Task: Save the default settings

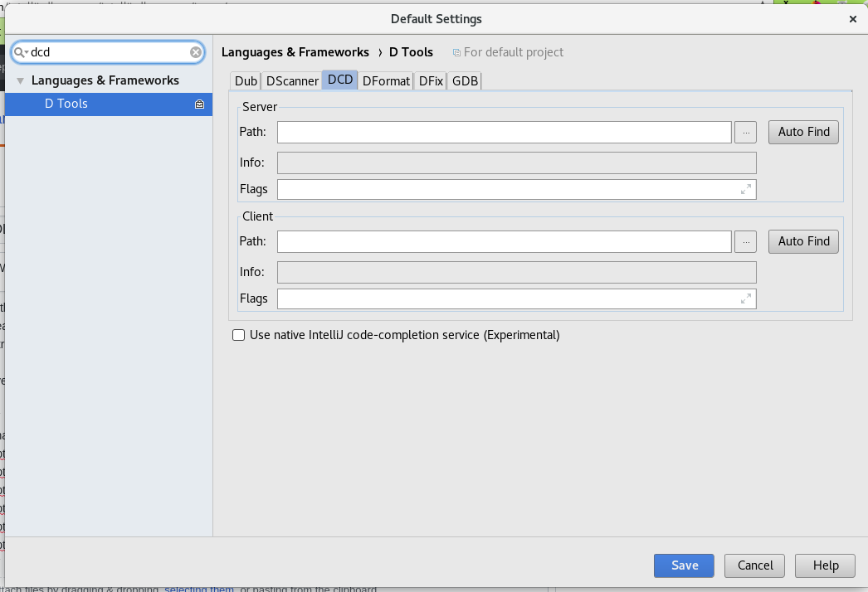Action: (x=683, y=565)
